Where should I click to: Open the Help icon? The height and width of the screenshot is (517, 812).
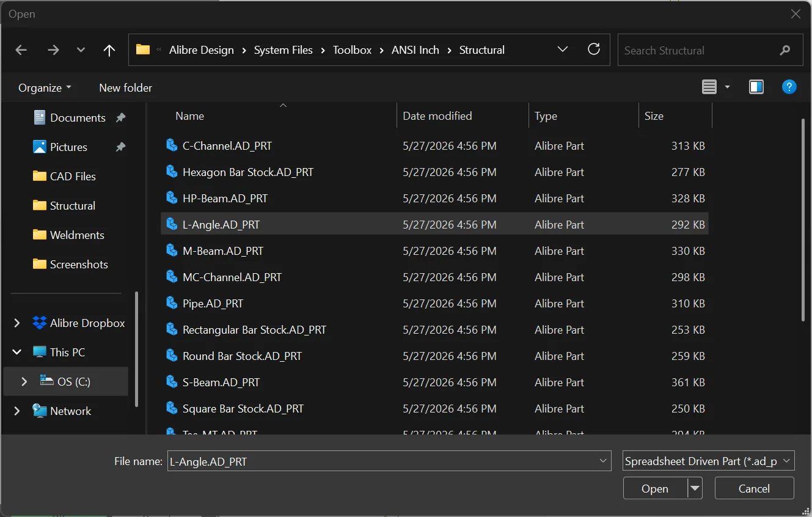789,87
